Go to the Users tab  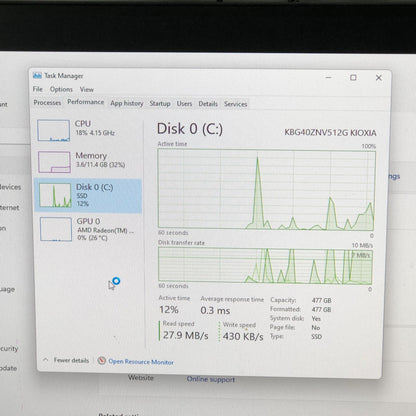[x=184, y=104]
